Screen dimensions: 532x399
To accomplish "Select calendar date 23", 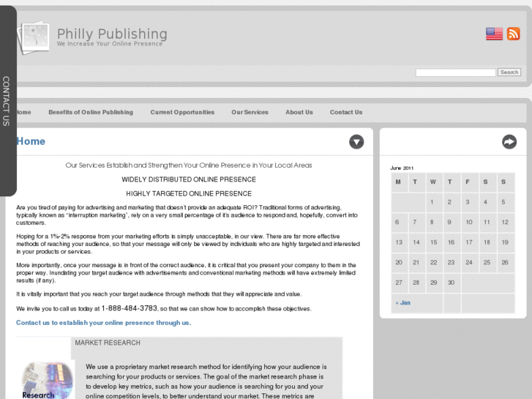I will tap(451, 263).
